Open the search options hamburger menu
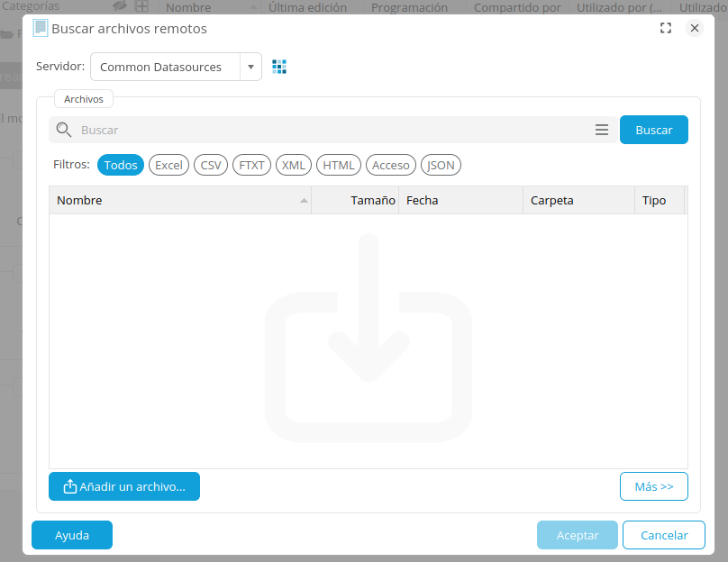 point(602,130)
